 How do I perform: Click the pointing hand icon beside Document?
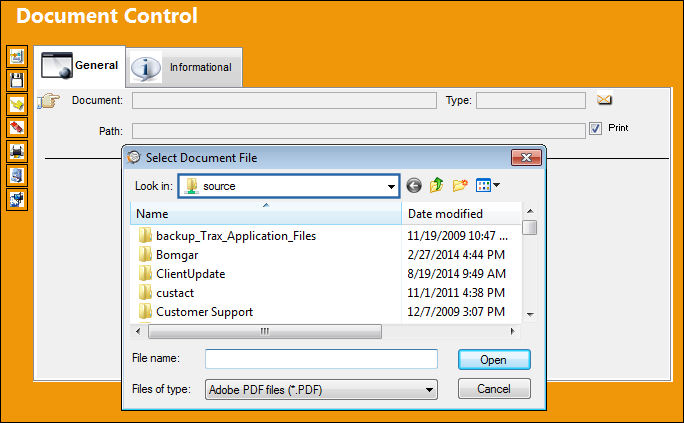tap(48, 101)
